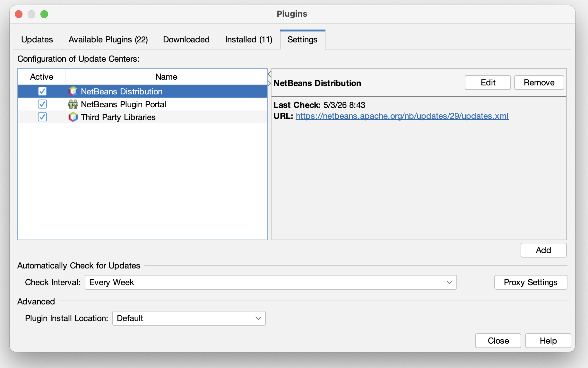Expand the Plugin Install Location combo box
588x368 pixels.
point(189,318)
